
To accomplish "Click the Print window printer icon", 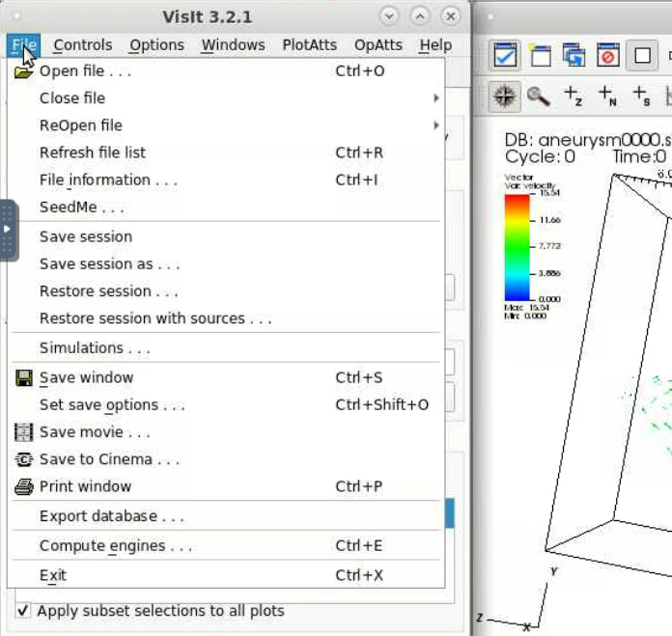I will [x=23, y=486].
